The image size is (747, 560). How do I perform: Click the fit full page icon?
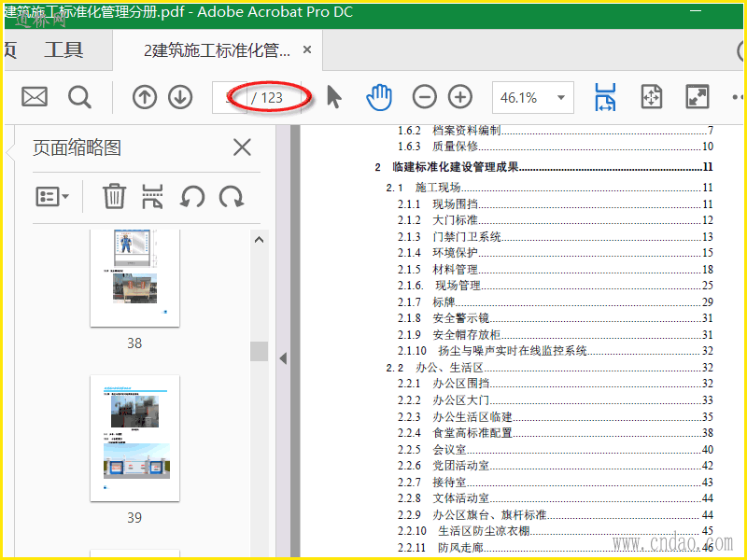pyautogui.click(x=651, y=97)
